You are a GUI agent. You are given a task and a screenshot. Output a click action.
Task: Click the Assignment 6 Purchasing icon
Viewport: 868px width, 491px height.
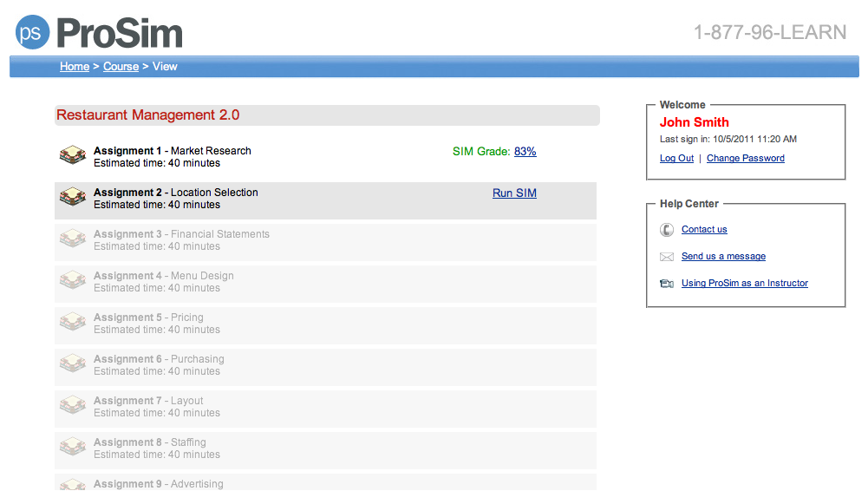73,363
